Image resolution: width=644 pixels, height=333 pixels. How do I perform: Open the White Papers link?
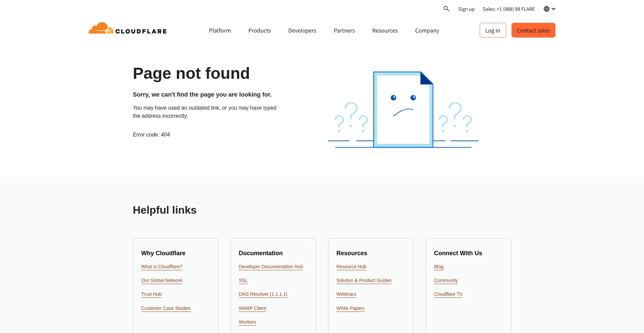point(351,308)
